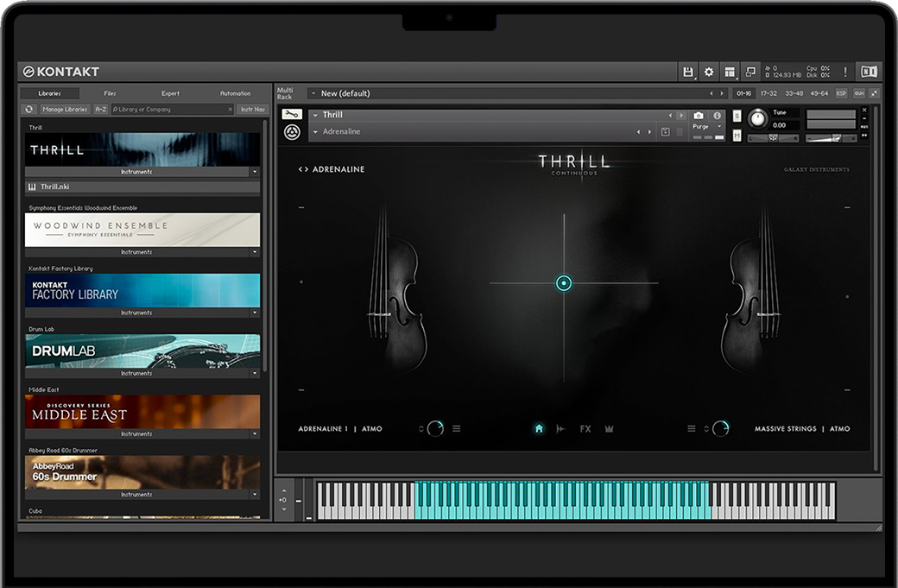898x588 pixels.
Task: Click the camera snapshot icon for Thrill
Action: point(699,115)
